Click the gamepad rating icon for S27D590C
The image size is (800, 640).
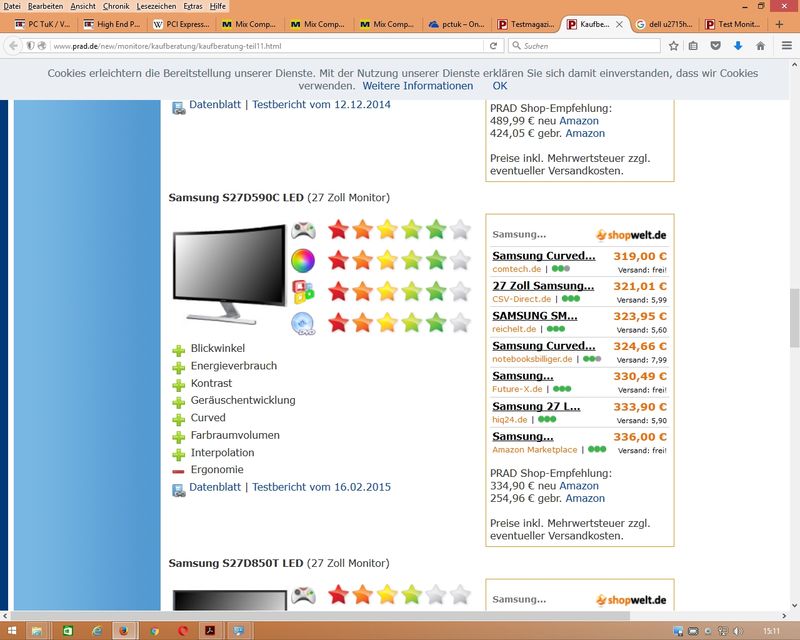coord(303,231)
